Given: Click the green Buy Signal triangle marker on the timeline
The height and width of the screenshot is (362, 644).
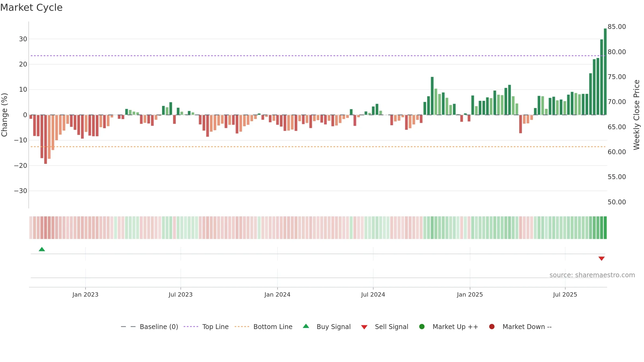Looking at the screenshot, I should pyautogui.click(x=42, y=249).
